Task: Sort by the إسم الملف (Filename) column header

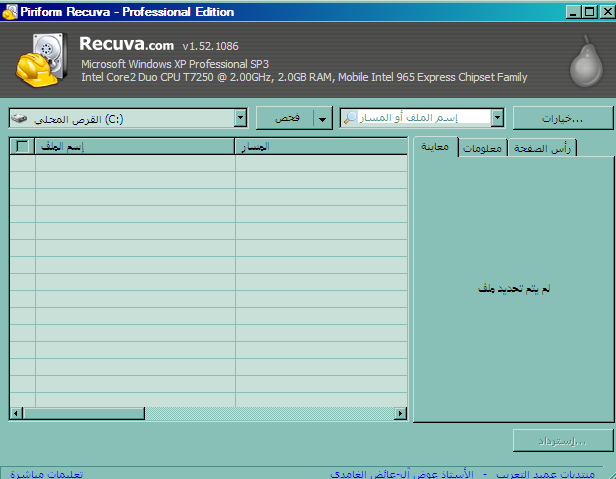Action: [x=135, y=147]
